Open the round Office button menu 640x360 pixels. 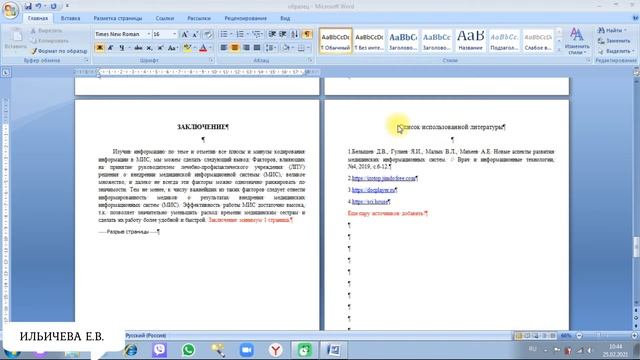(x=11, y=10)
